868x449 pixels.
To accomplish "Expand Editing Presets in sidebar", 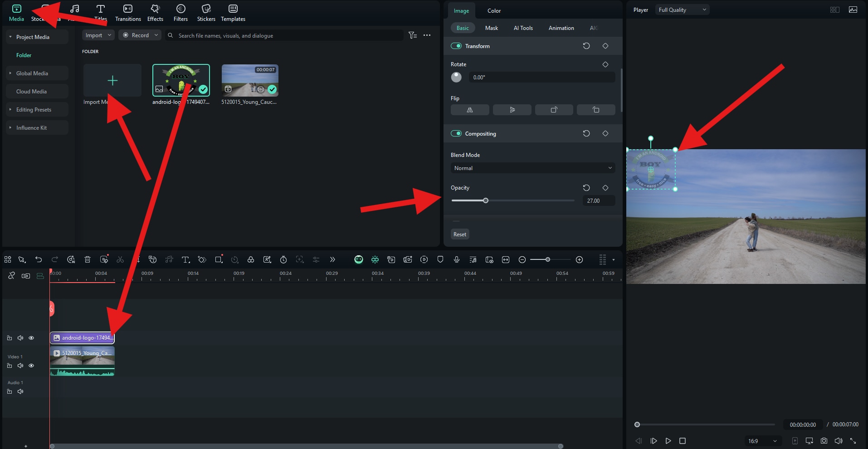I will point(10,109).
